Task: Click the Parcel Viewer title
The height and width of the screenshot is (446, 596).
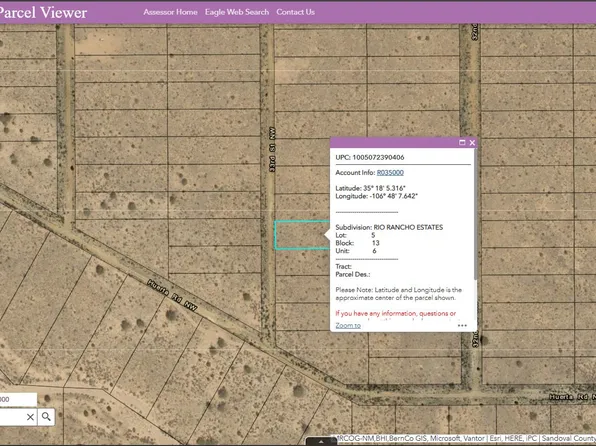Action: click(43, 13)
